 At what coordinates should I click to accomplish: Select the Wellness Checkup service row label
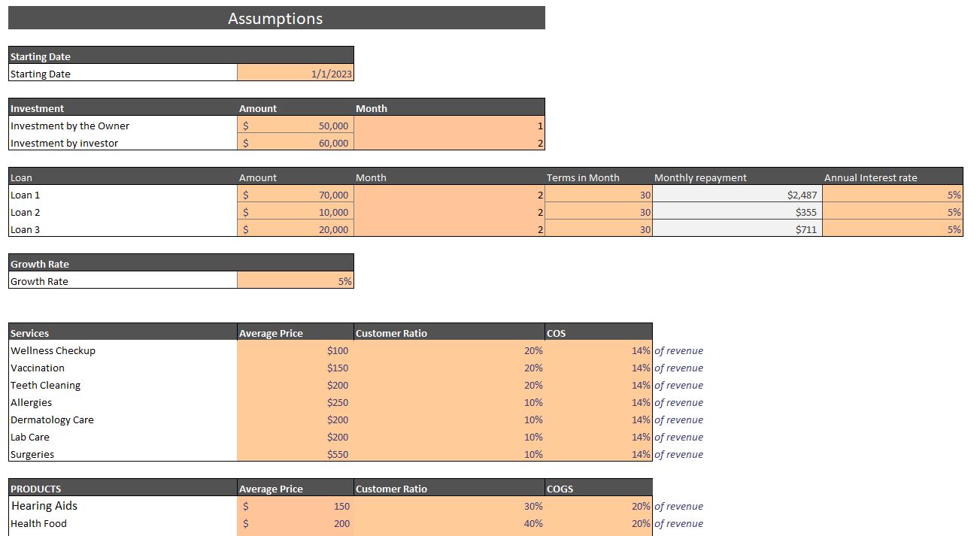coord(123,350)
